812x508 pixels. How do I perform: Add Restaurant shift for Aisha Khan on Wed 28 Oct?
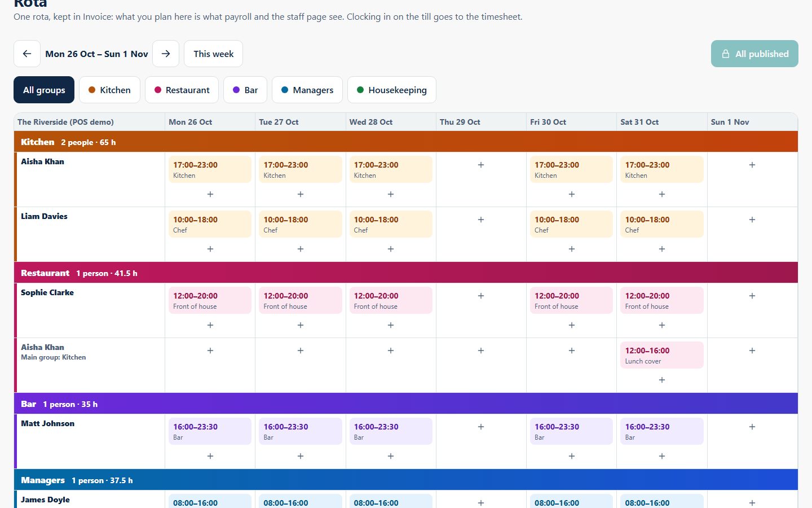[391, 351]
